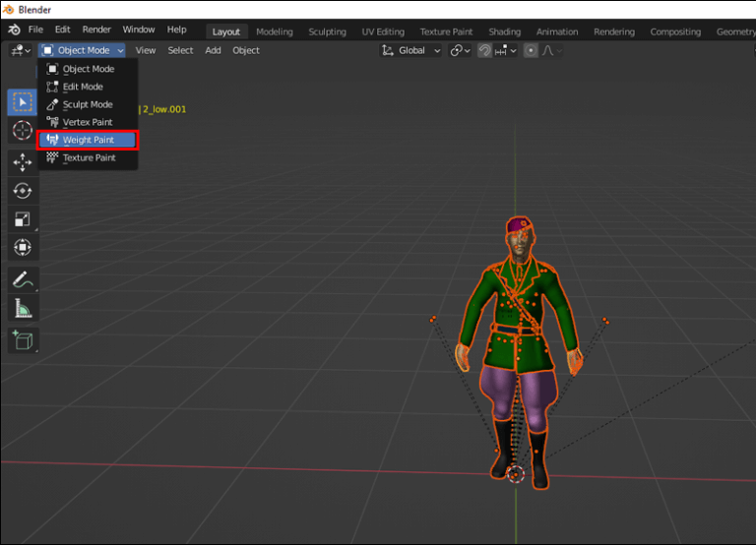Image resolution: width=756 pixels, height=545 pixels.
Task: Select the Transform tool
Action: (x=23, y=247)
